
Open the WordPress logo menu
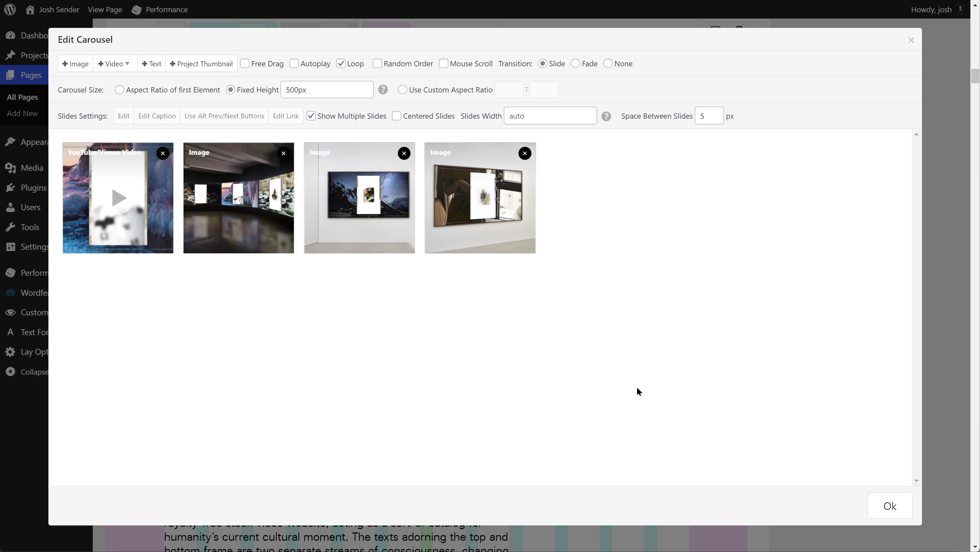pyautogui.click(x=10, y=10)
